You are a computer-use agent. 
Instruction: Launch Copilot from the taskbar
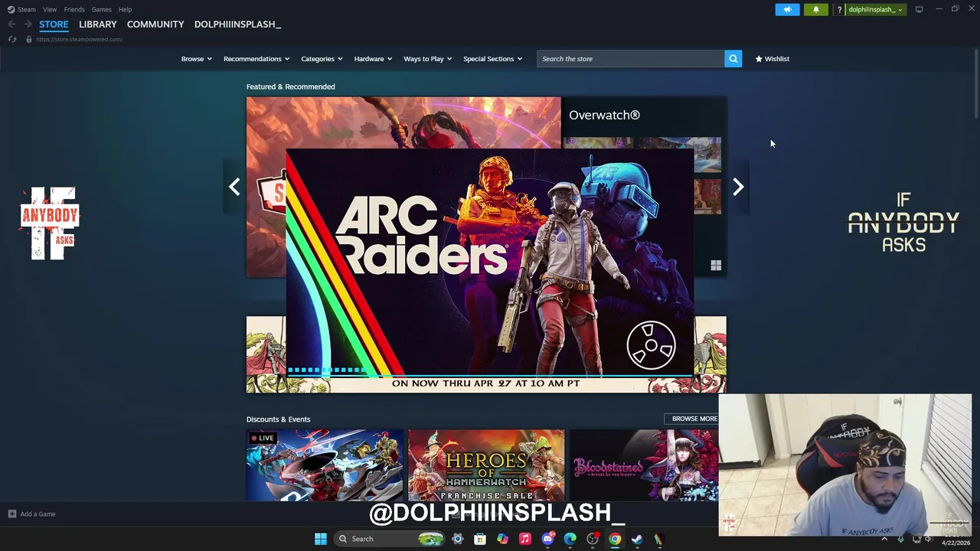pos(502,539)
